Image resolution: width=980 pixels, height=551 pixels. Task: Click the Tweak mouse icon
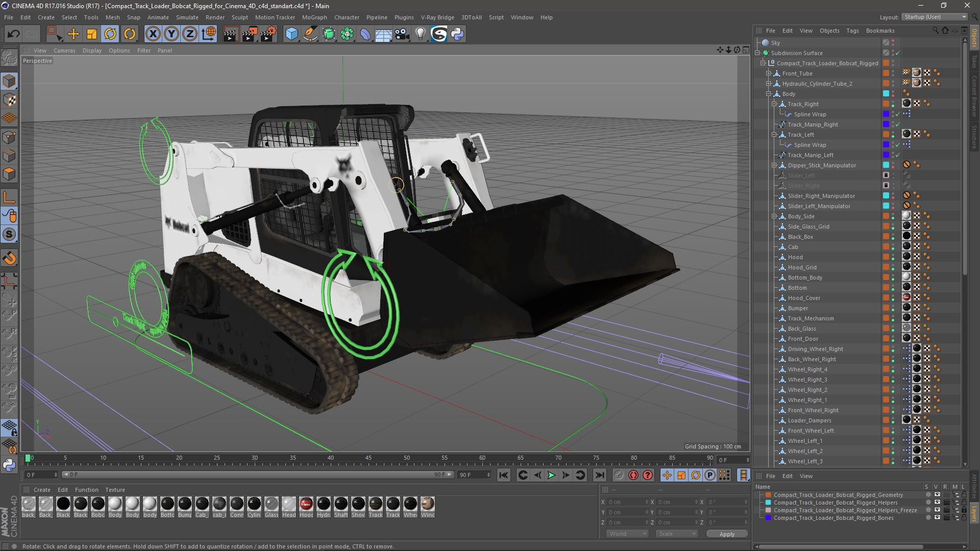click(9, 216)
